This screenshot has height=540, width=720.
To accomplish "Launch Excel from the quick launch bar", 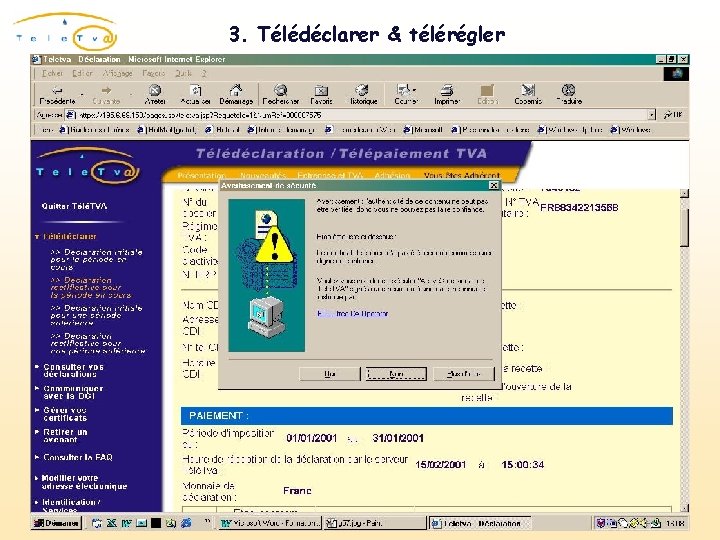I will 112,523.
